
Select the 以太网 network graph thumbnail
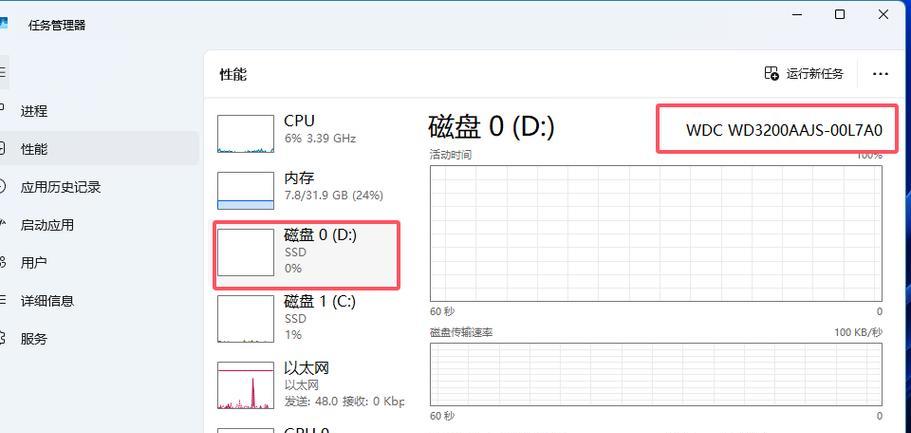point(245,385)
